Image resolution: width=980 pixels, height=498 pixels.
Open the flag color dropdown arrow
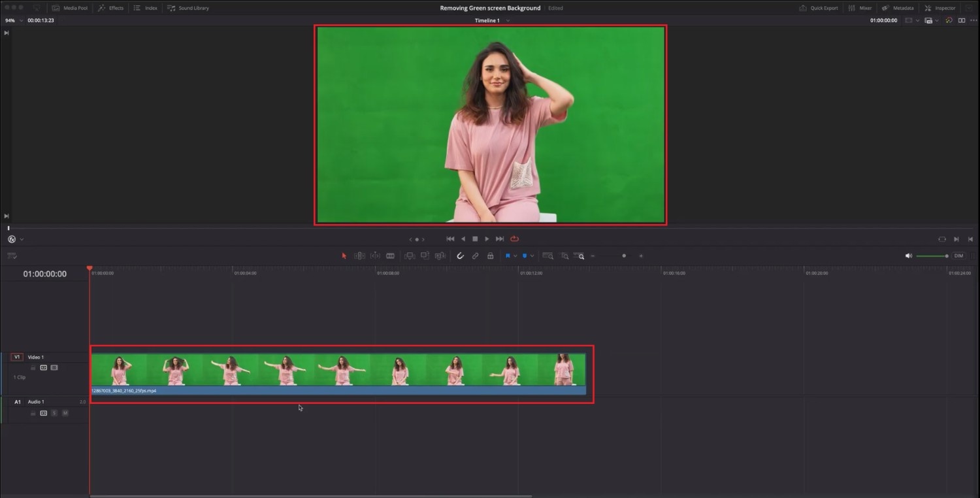(x=515, y=256)
